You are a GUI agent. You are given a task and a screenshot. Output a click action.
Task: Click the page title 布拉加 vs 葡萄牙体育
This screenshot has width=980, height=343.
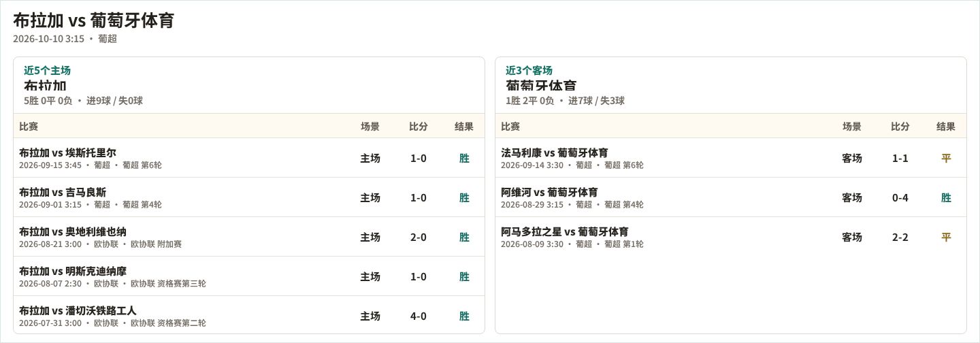[x=94, y=20]
